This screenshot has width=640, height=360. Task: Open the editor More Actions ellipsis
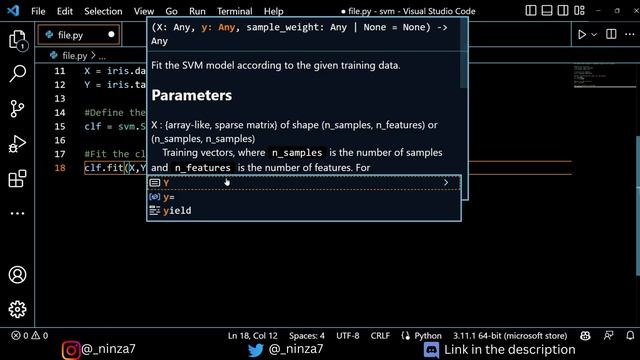click(630, 35)
